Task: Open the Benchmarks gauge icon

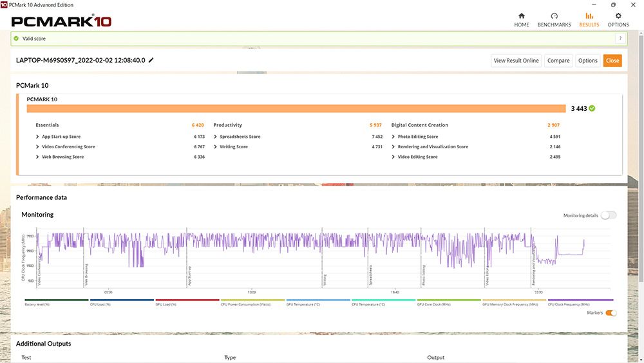Action: pyautogui.click(x=554, y=16)
